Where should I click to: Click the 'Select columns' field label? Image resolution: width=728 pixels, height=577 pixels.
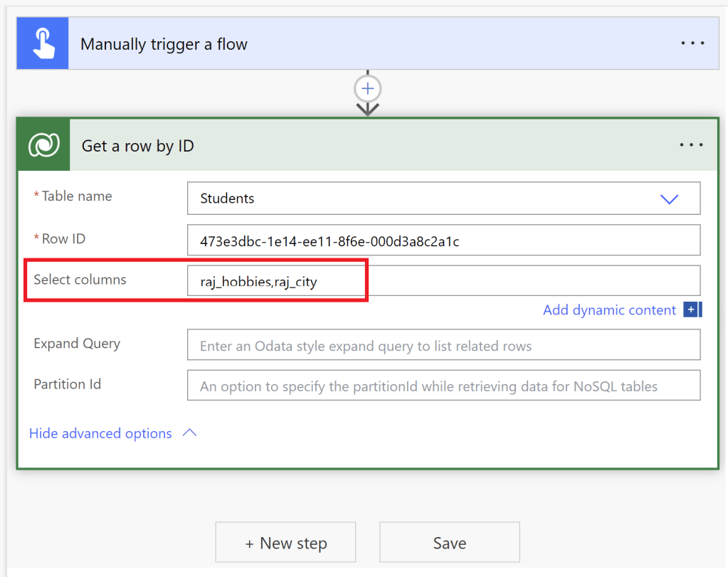click(80, 280)
